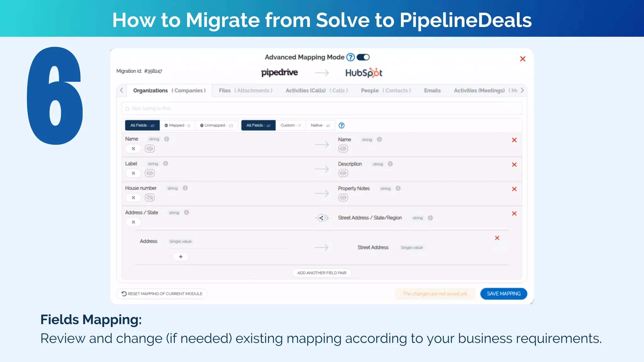This screenshot has width=644, height=362.
Task: Click the info icon next to the Label field
Action: tap(166, 163)
